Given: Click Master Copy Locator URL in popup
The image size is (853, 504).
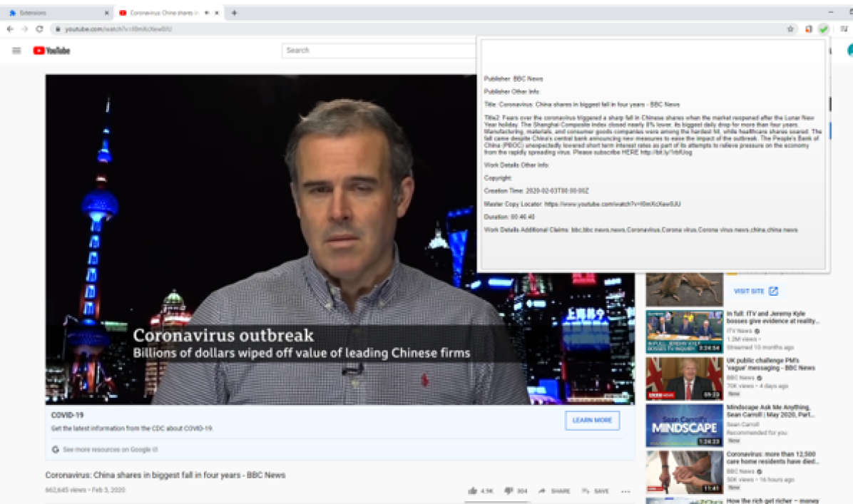Looking at the screenshot, I should 613,204.
